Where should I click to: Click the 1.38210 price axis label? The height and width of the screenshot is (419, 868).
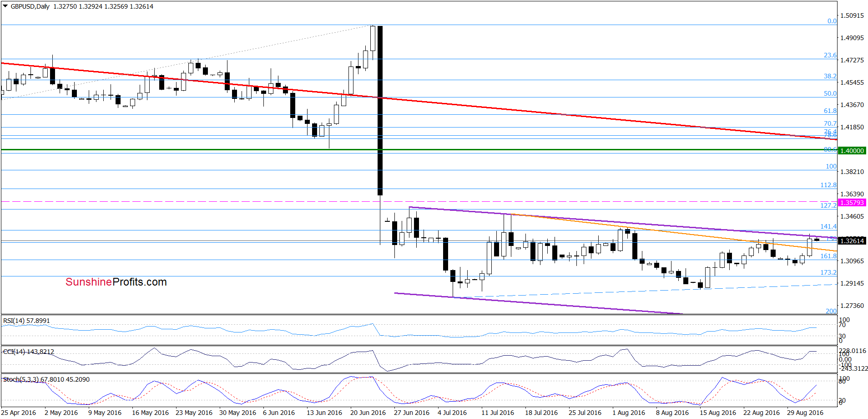tap(852, 172)
